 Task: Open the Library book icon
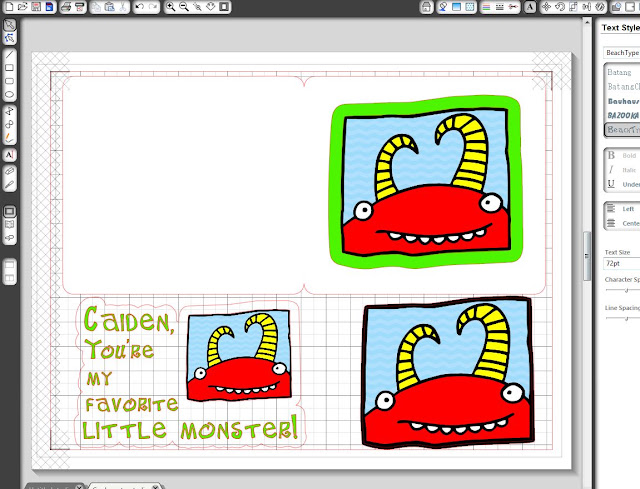[9, 224]
